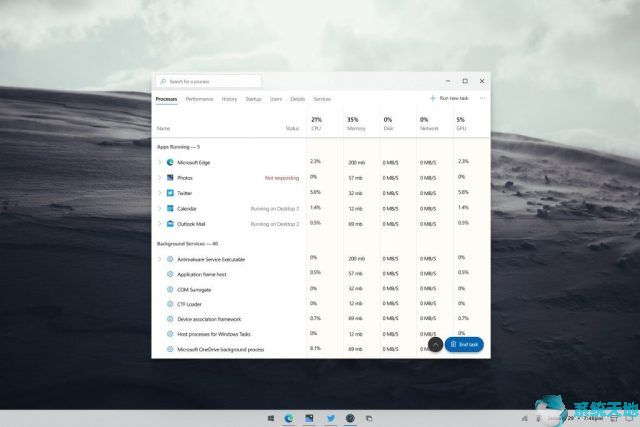The width and height of the screenshot is (640, 427).
Task: Expand the Twitter process row
Action: pyautogui.click(x=160, y=193)
